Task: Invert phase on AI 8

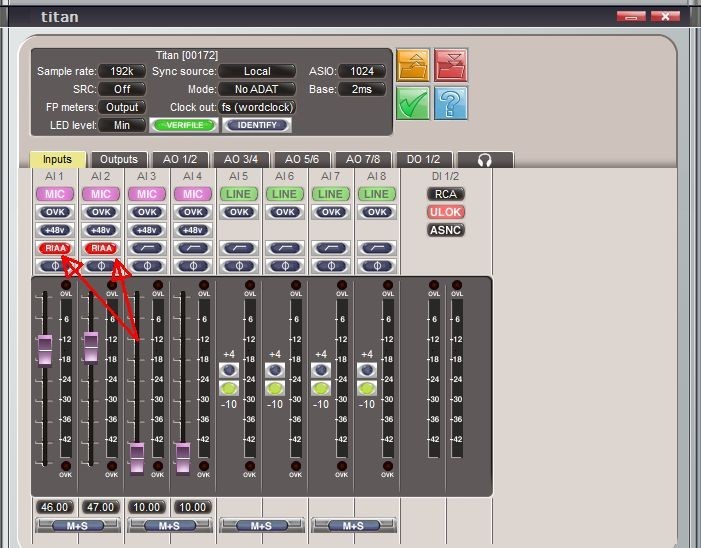Action: click(377, 266)
